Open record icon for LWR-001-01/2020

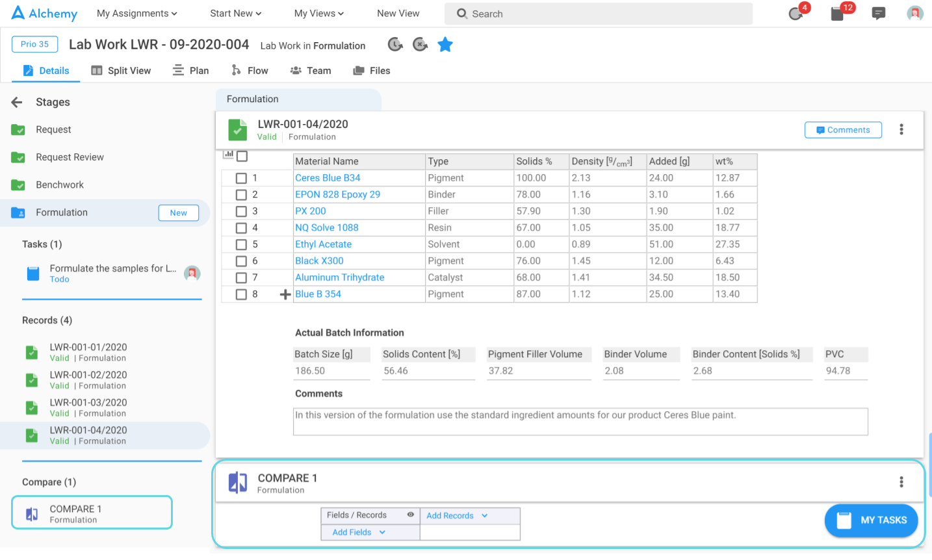(32, 352)
